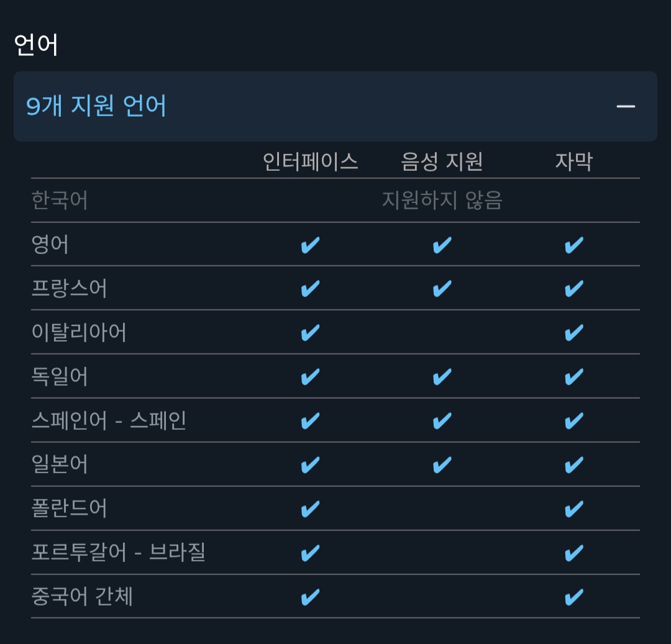Click the 음성 지원 column header
Viewport: 671px width, 644px height.
click(442, 162)
